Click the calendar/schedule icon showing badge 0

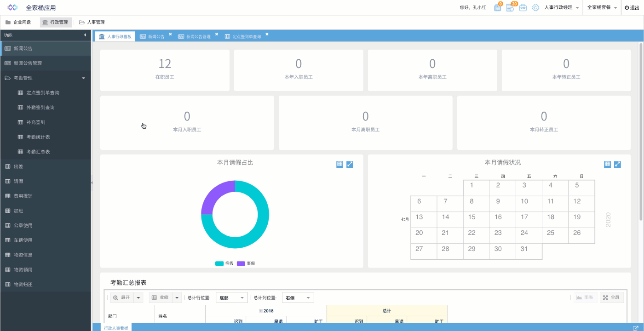[x=497, y=7]
